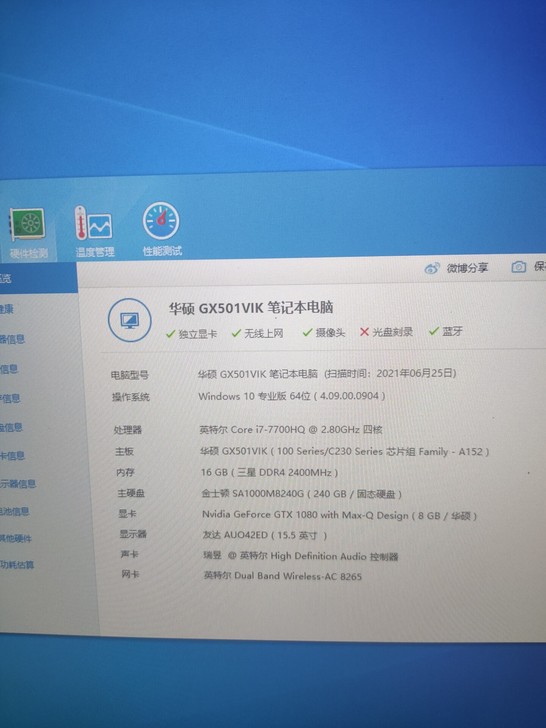The image size is (546, 728).
Task: Open the 温度管理 temperature management icon
Action: coord(94,232)
